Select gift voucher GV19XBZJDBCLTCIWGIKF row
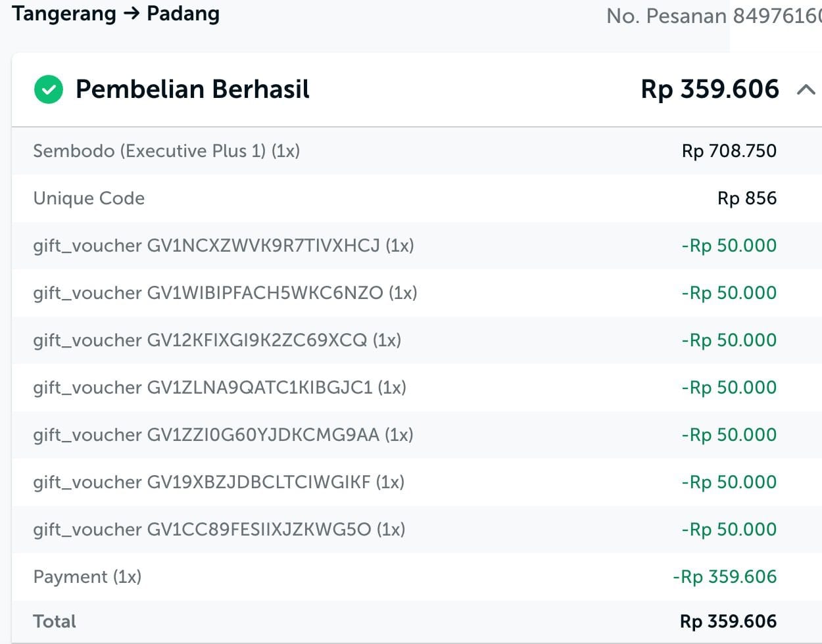The width and height of the screenshot is (822, 644). (x=218, y=482)
